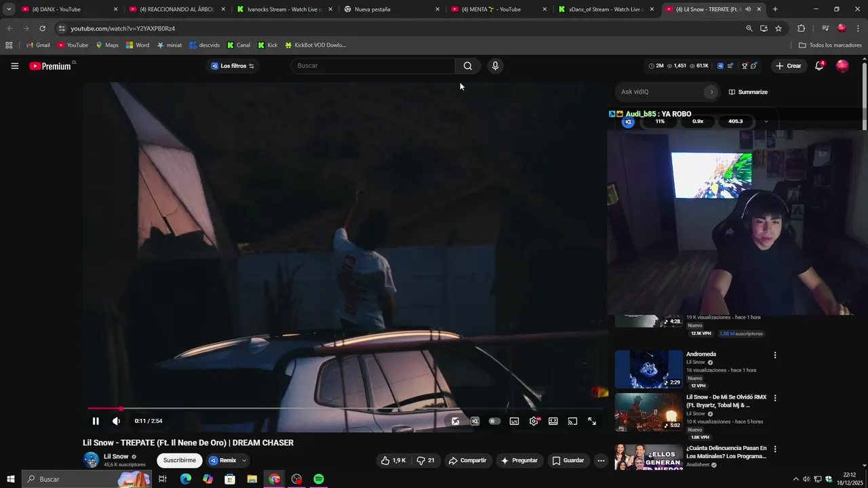Click the vidIQ Remix button

223,460
